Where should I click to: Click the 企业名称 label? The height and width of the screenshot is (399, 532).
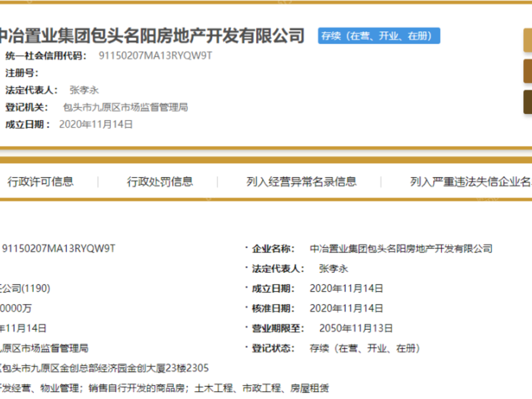click(x=273, y=249)
